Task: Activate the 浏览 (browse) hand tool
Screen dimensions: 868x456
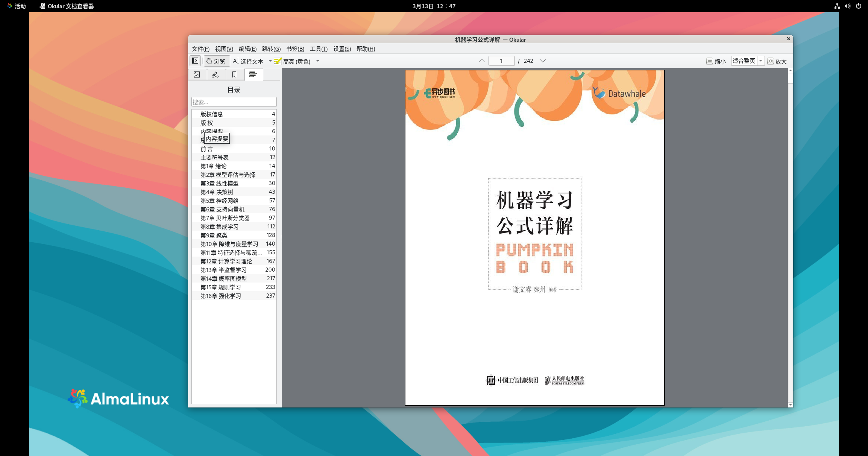Action: pos(216,61)
